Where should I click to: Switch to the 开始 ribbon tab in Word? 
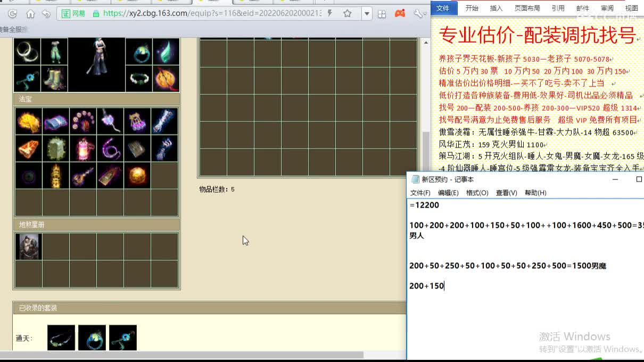point(472,8)
